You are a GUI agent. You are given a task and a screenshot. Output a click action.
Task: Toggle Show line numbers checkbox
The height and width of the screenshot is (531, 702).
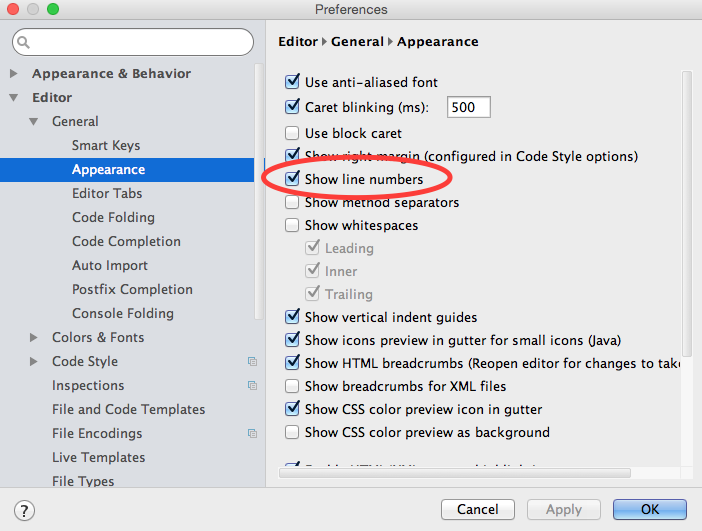pos(292,179)
